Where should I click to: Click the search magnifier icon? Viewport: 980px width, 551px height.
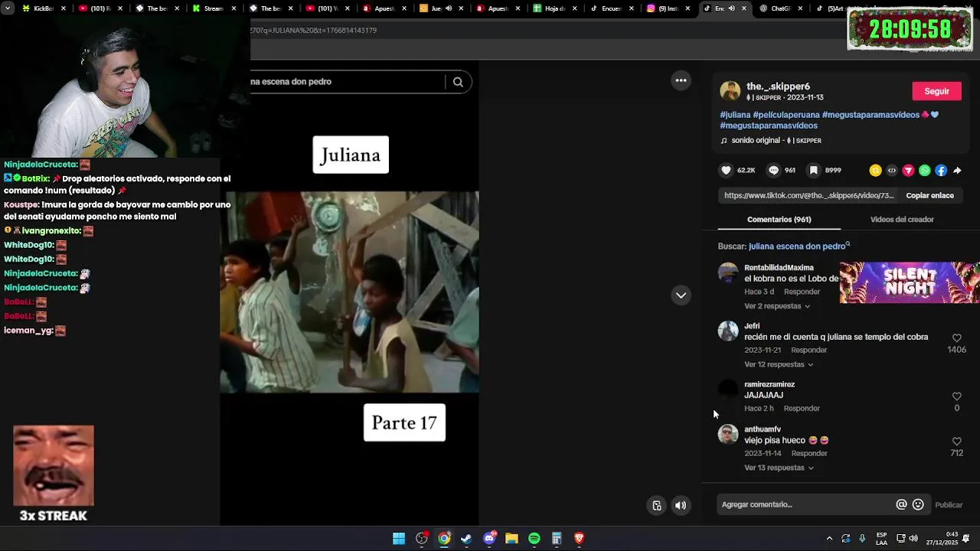point(458,82)
